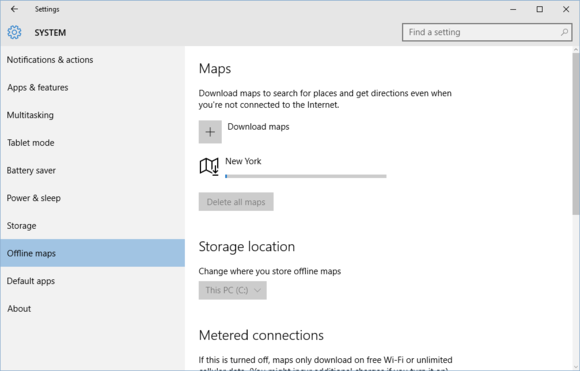580x371 pixels.
Task: Open Apps & features settings
Action: click(x=92, y=88)
